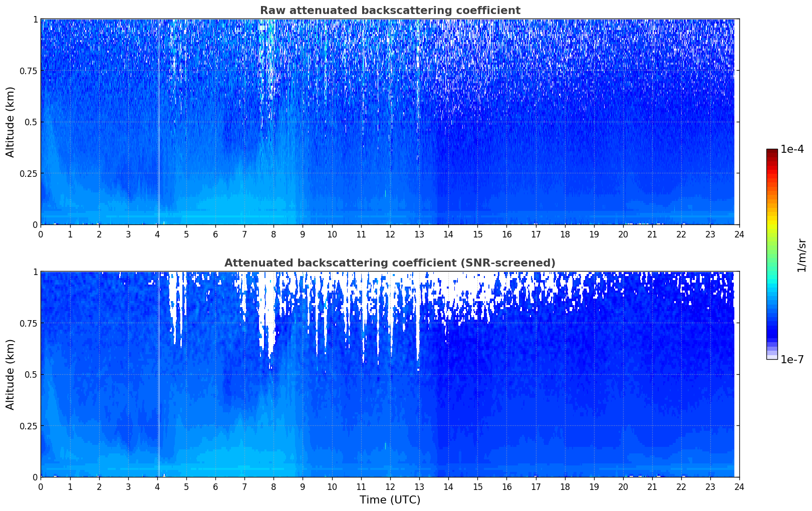812x511 pixels.
Task: Click hour 0 tick on top plot
Action: [41, 234]
